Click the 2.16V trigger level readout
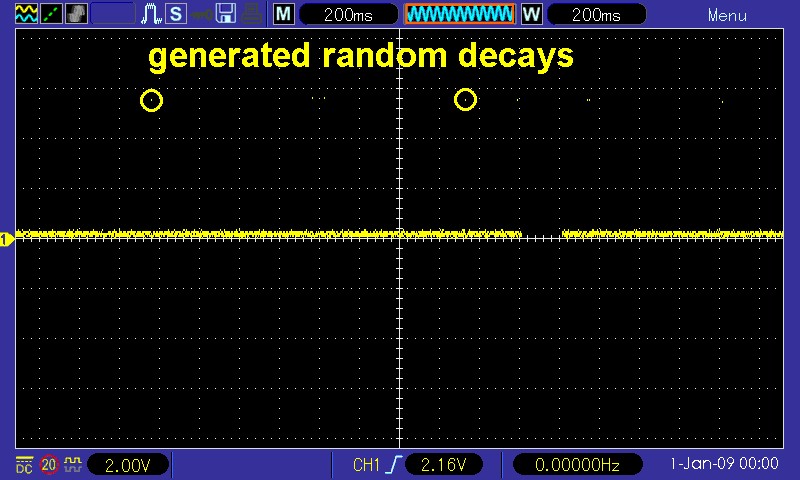 443,465
